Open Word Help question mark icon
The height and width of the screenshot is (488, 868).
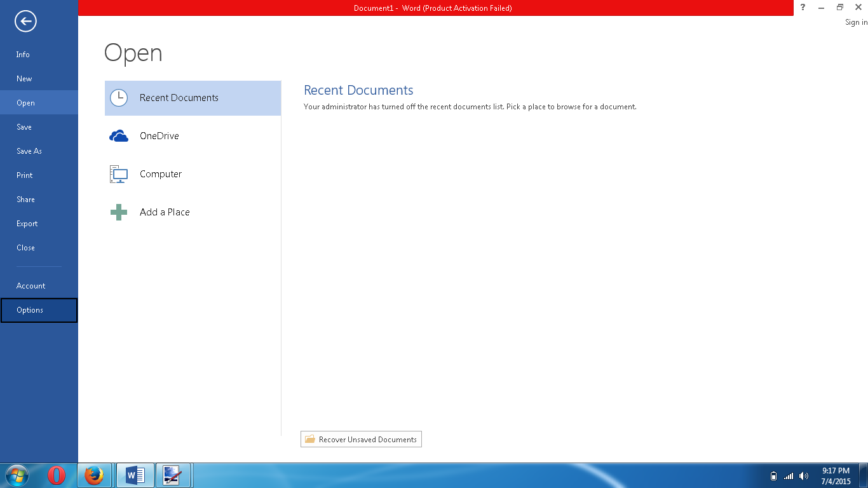(803, 7)
